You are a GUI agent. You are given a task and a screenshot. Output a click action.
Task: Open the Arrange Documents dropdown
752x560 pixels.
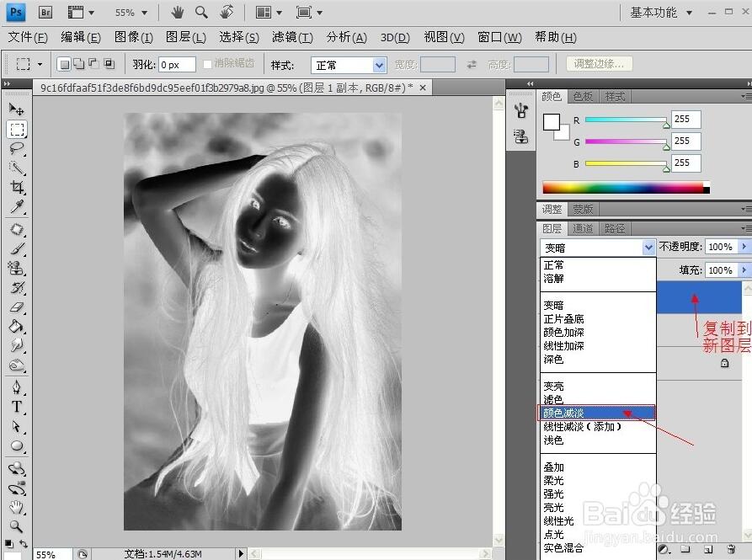(269, 13)
